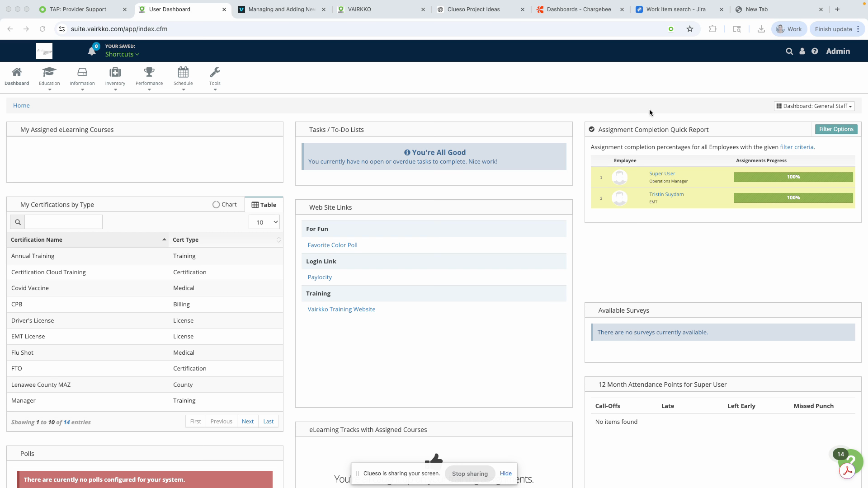The width and height of the screenshot is (868, 488).
Task: Switch certifications view to Table
Action: pos(264,205)
